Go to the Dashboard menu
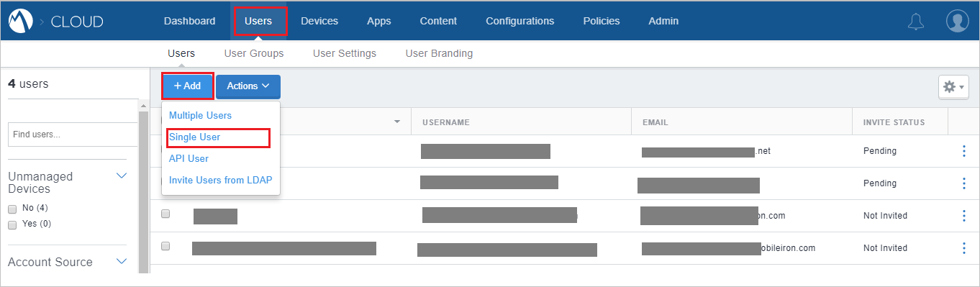The image size is (980, 287). [189, 21]
